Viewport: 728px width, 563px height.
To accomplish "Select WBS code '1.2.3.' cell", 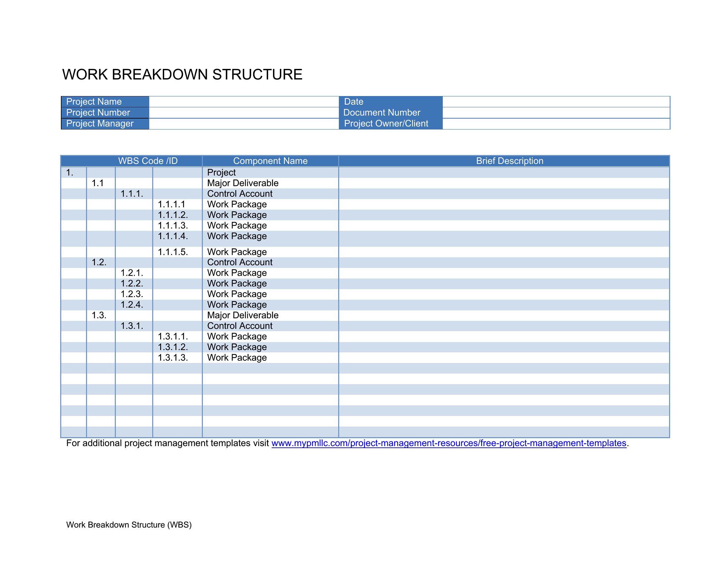I will click(134, 294).
